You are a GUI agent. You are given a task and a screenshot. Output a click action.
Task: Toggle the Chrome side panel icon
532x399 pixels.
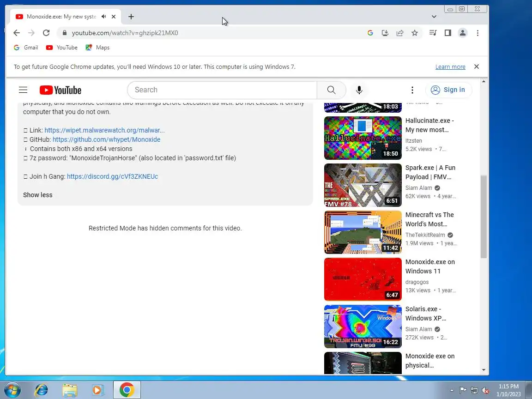448,33
